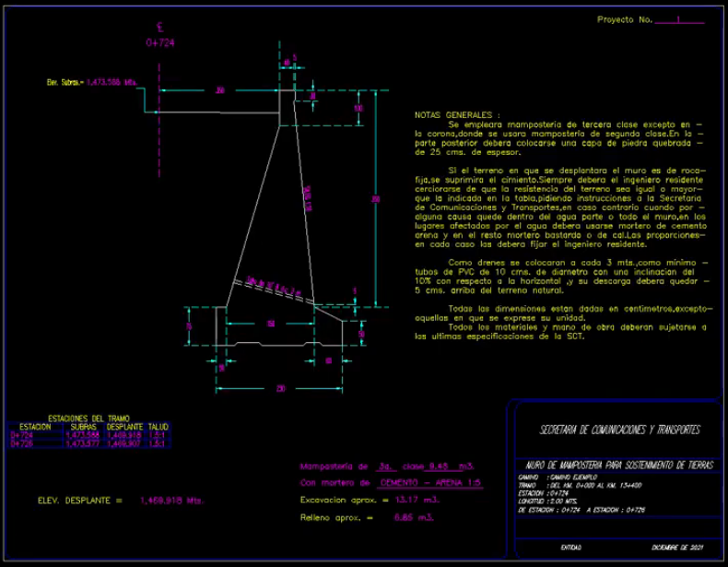This screenshot has width=728, height=567.
Task: Select the 'Mamposteria de' label
Action: click(x=334, y=467)
